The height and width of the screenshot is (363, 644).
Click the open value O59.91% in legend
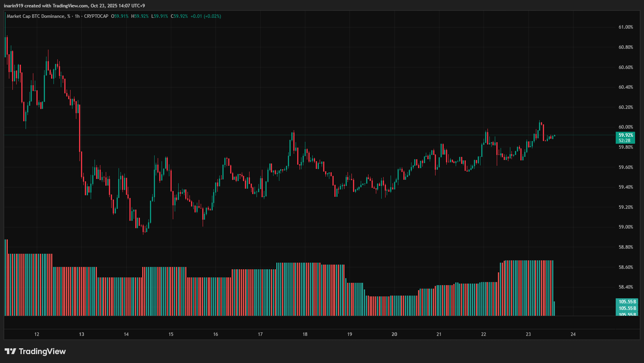point(120,16)
